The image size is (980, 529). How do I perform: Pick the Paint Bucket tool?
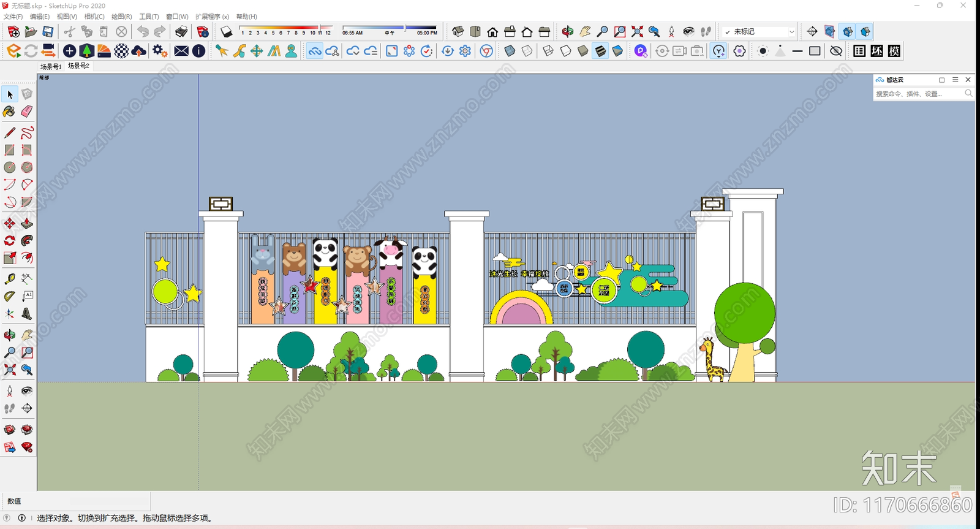click(x=9, y=112)
